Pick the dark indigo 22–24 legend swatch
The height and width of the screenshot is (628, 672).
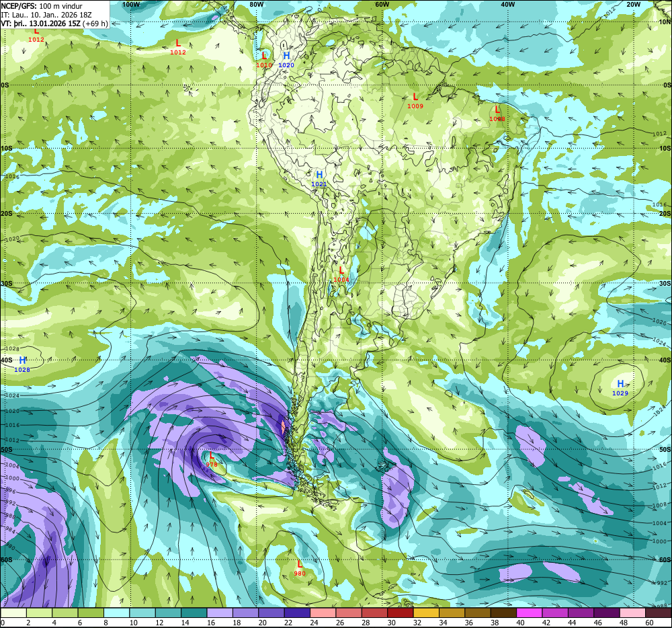297,613
